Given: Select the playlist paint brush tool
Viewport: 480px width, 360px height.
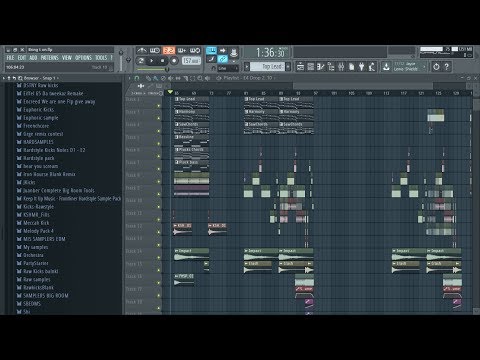Looking at the screenshot, I should tap(156, 78).
